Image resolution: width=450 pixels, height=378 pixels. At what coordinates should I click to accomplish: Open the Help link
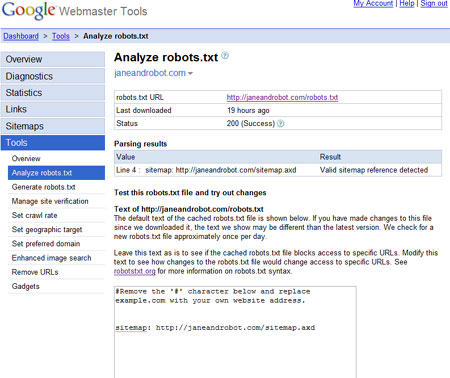407,4
